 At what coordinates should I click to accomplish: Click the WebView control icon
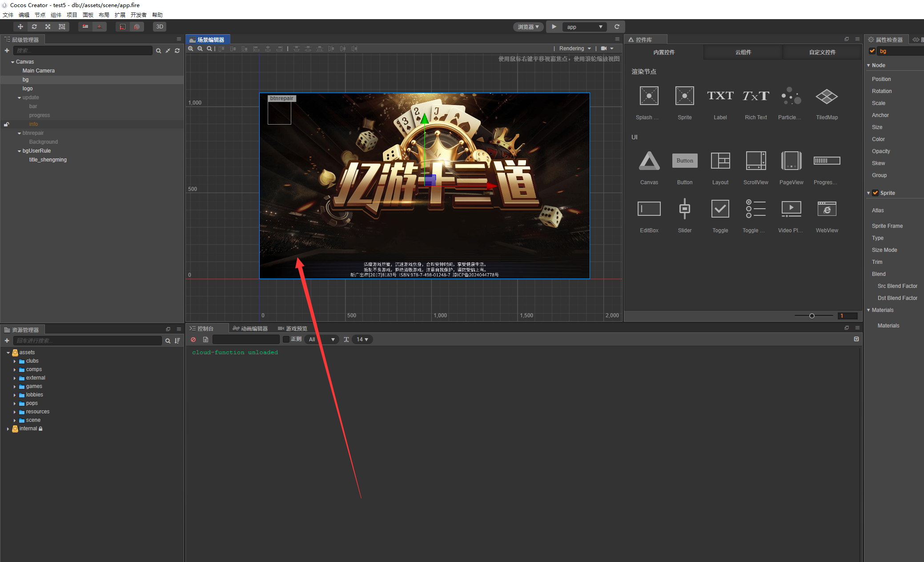(x=827, y=209)
